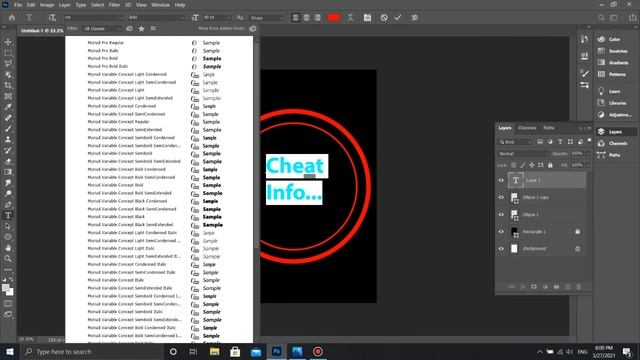
Task: Open the anti-aliasing dropdown
Action: (x=267, y=18)
